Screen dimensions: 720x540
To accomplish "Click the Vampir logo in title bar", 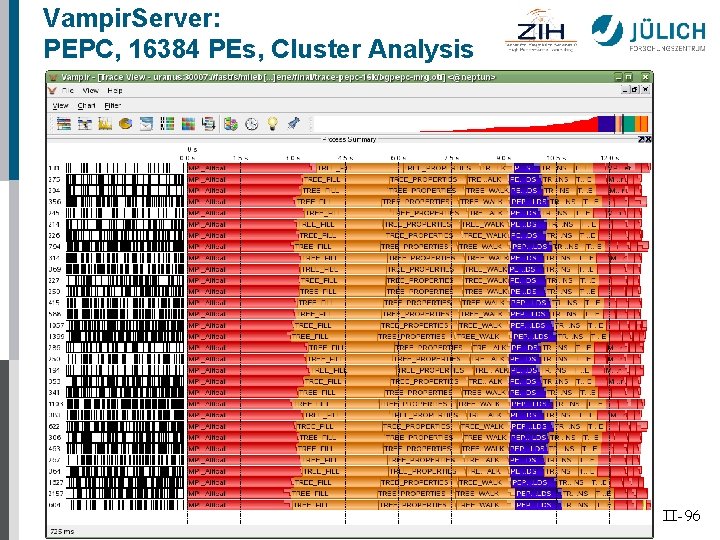I will [x=54, y=77].
